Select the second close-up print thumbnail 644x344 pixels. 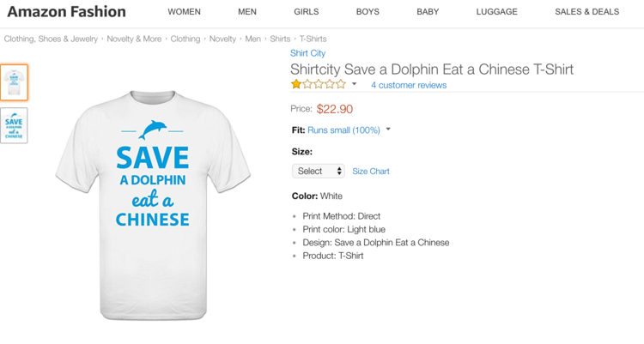pos(14,125)
